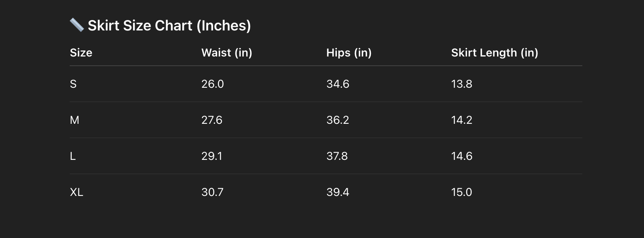Viewport: 644px width, 238px height.
Task: Click the Skirt Size Chart (Inches) heading
Action: [169, 26]
